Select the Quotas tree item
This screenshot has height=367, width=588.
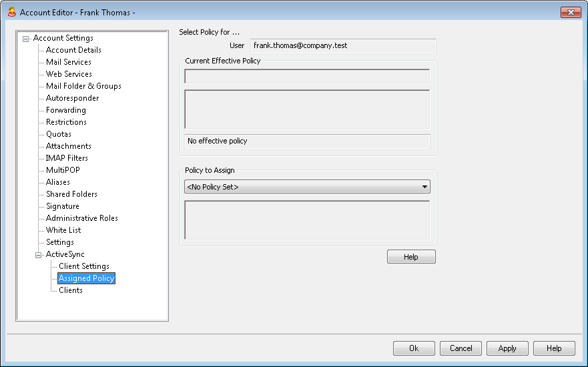pyautogui.click(x=59, y=134)
